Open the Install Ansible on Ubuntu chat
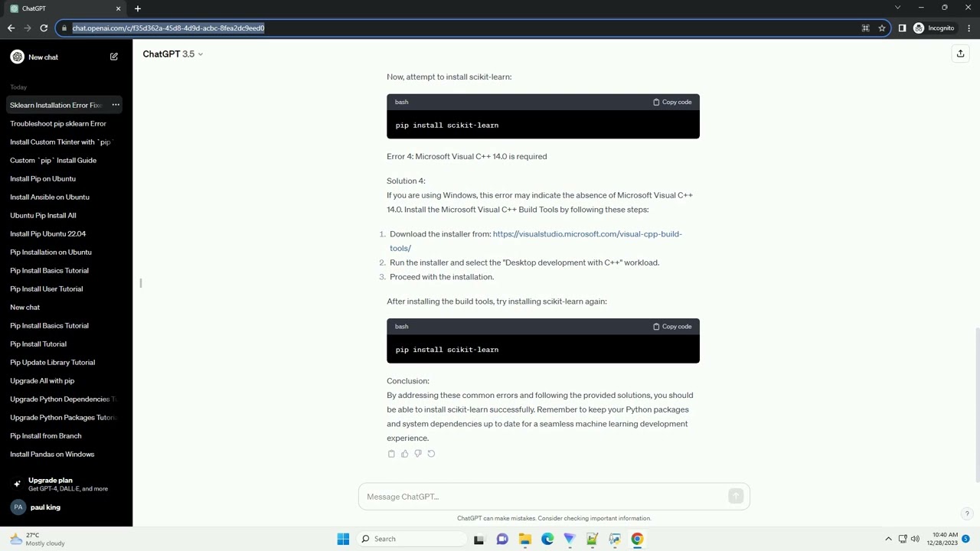The height and width of the screenshot is (551, 980). pos(50,197)
